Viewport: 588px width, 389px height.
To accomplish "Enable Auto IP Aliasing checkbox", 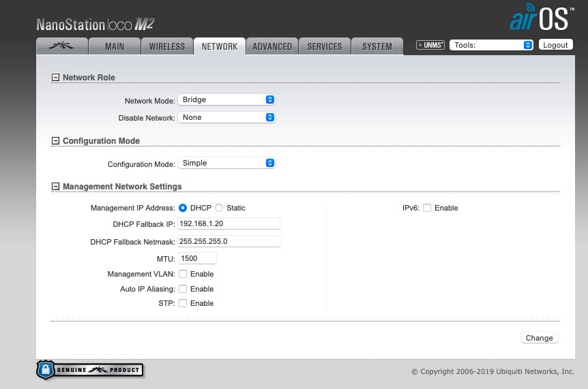I will tap(183, 289).
